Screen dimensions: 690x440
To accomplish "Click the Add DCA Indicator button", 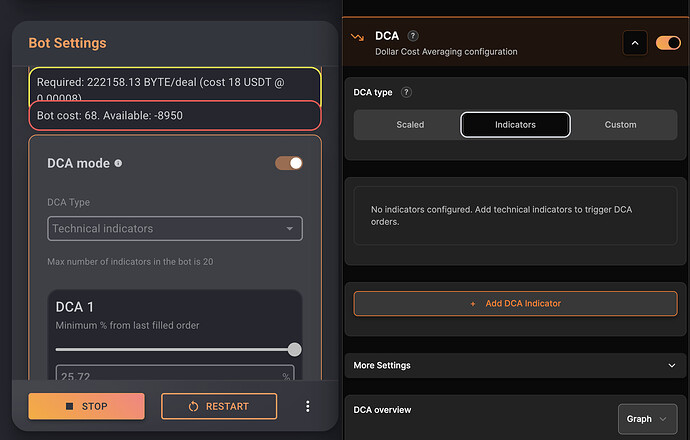I will coord(515,304).
